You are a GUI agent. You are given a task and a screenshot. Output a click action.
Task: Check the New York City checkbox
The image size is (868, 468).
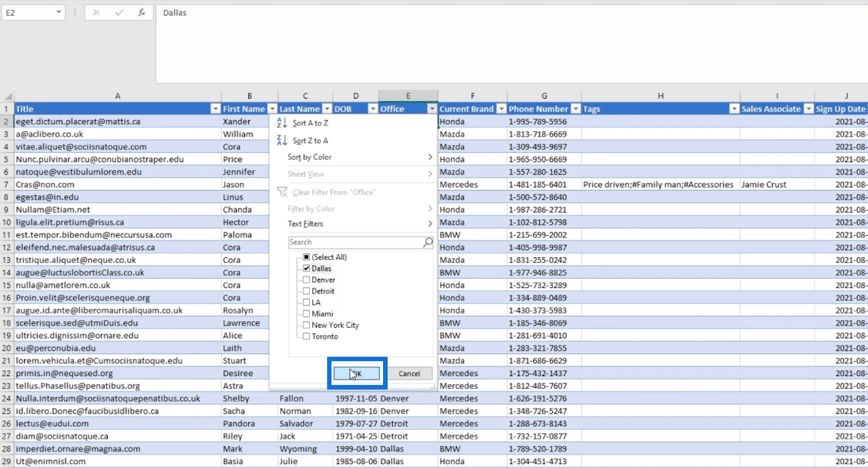pyautogui.click(x=306, y=326)
